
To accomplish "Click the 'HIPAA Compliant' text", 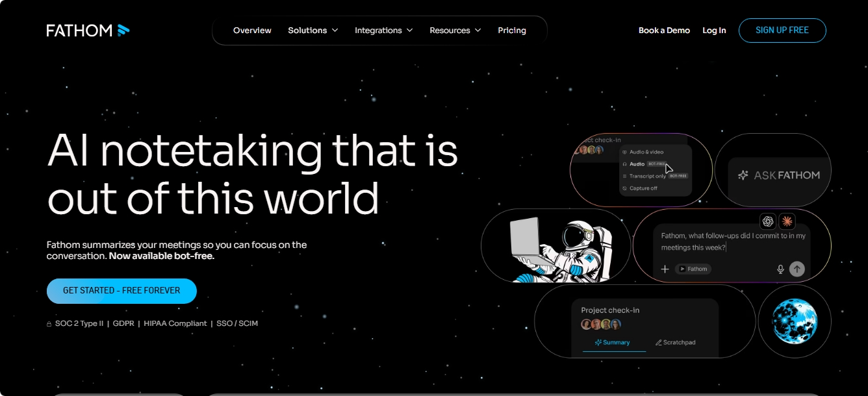I will point(175,323).
